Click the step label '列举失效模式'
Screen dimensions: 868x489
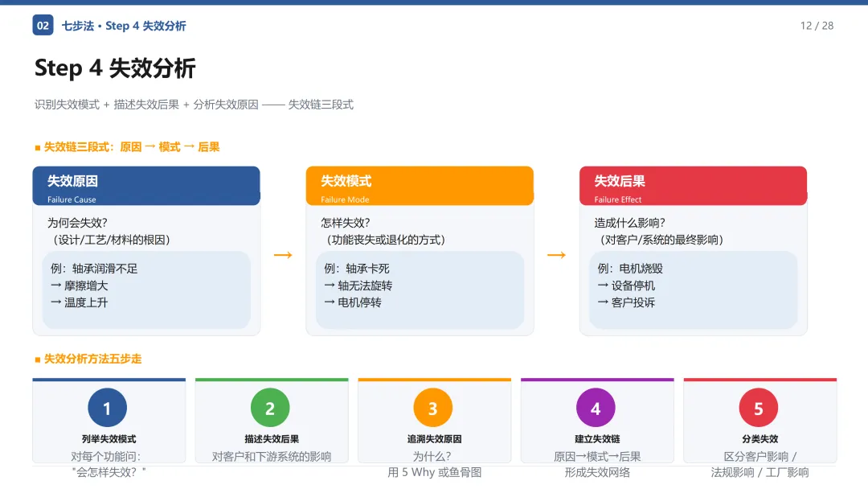(x=109, y=439)
